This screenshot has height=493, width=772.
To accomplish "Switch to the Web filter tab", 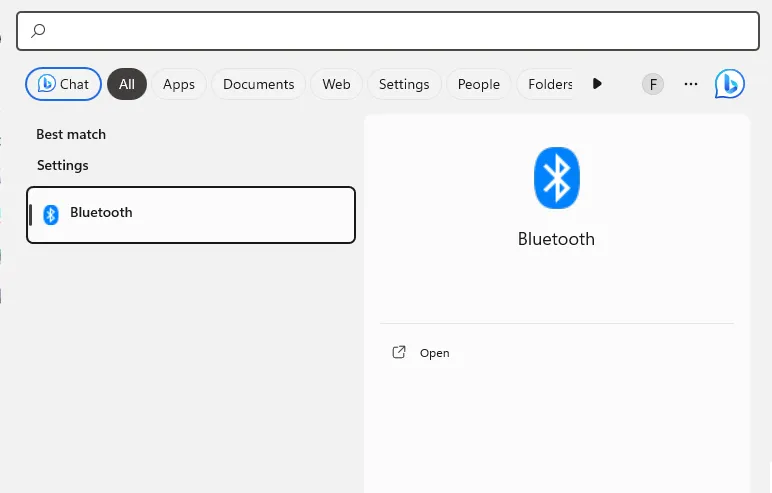I will [336, 84].
